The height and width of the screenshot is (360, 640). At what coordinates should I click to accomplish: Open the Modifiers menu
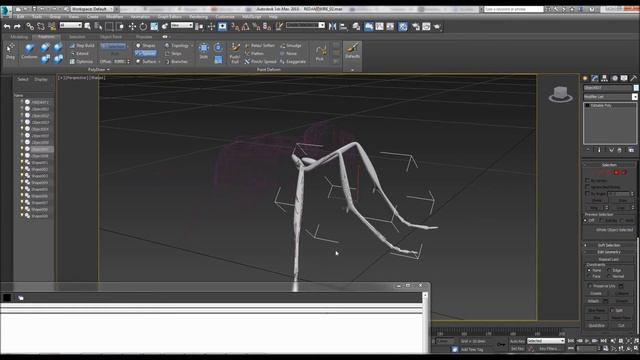point(115,17)
